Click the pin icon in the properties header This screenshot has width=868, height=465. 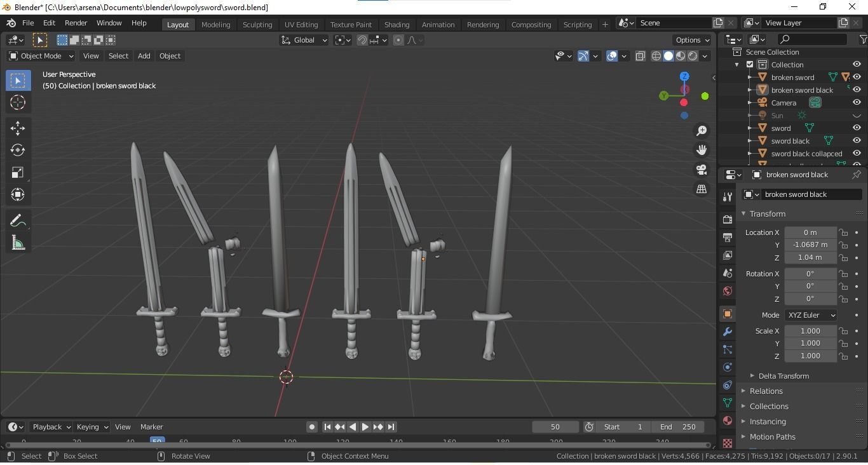click(857, 174)
